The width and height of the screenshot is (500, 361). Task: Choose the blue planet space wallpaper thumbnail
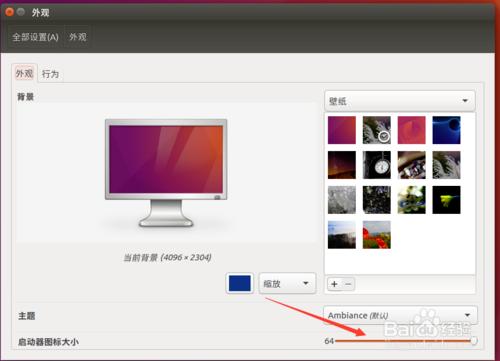[x=446, y=130]
